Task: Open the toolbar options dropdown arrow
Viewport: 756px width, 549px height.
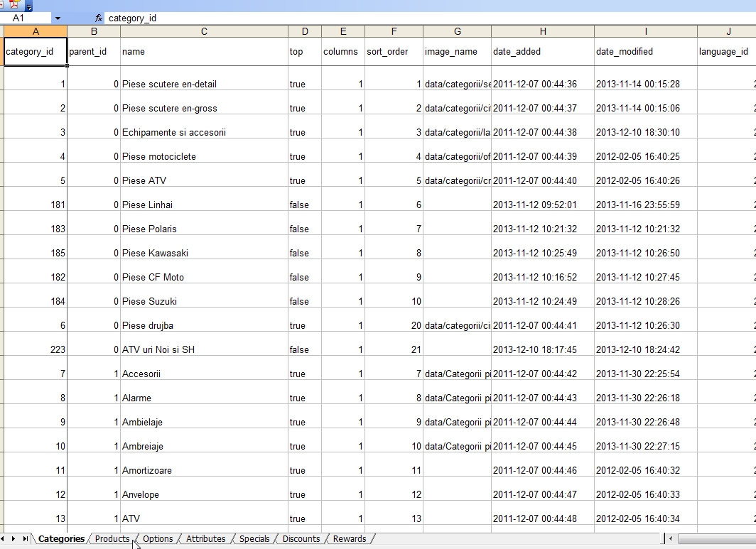Action: 29,7
